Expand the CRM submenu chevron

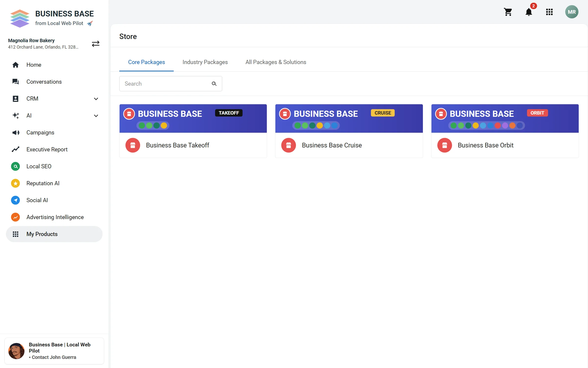click(96, 99)
